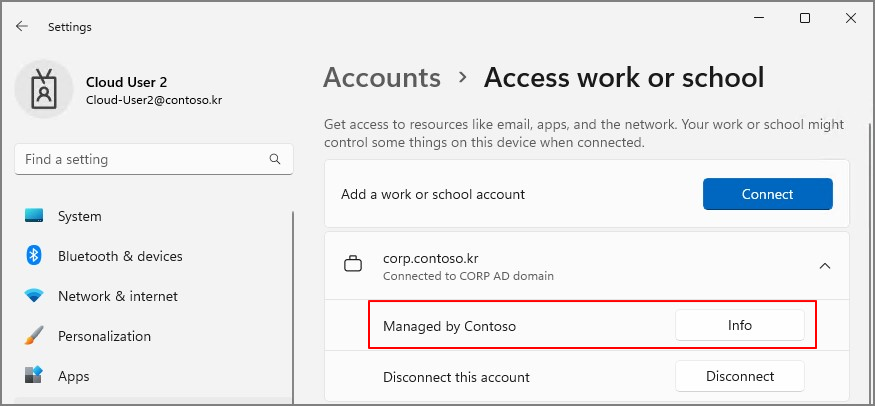The height and width of the screenshot is (406, 875).
Task: Click the Disconnect button
Action: click(739, 376)
